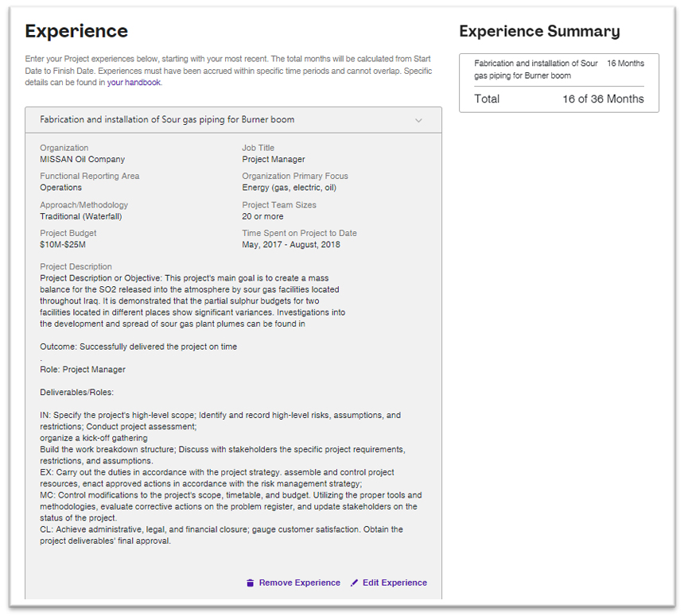Click the Project Manager job title value
Screen dimensions: 684x616
click(x=274, y=158)
